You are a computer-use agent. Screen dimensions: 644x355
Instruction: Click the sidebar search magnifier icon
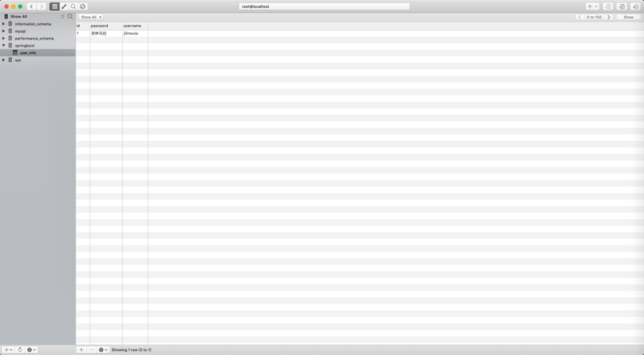tap(70, 16)
